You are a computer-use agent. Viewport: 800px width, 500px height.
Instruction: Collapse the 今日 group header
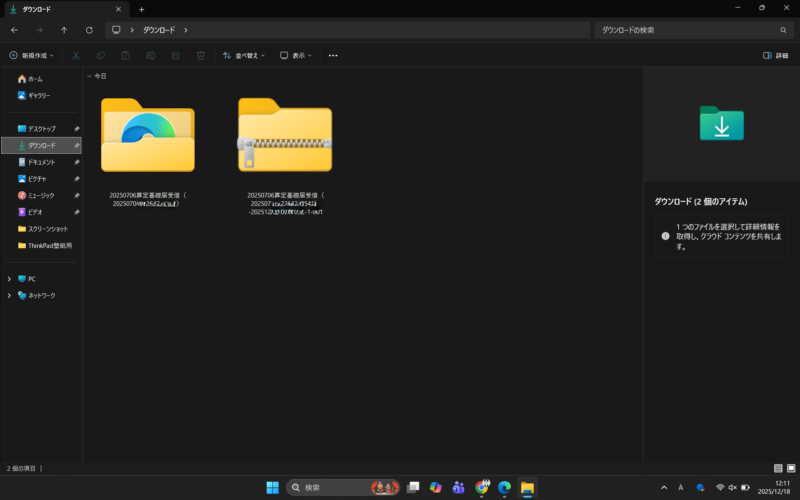[89, 76]
